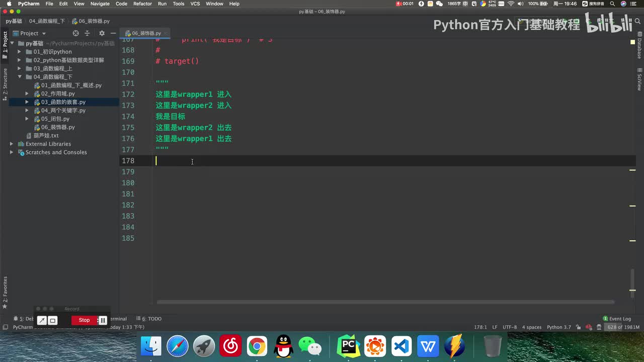The width and height of the screenshot is (644, 362).
Task: Open the Favorites tool window stripe
Action: pyautogui.click(x=5, y=293)
